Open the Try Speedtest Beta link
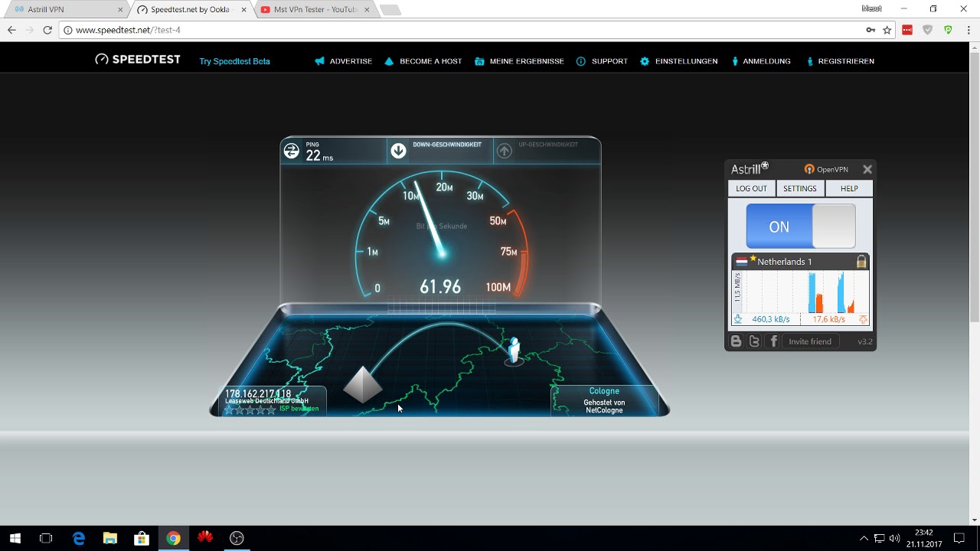This screenshot has width=980, height=551. tap(234, 61)
